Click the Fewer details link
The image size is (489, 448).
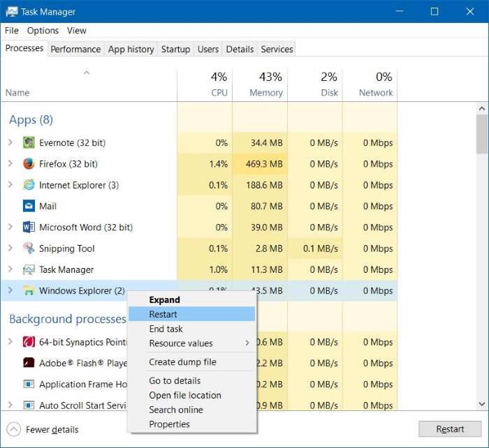52,430
